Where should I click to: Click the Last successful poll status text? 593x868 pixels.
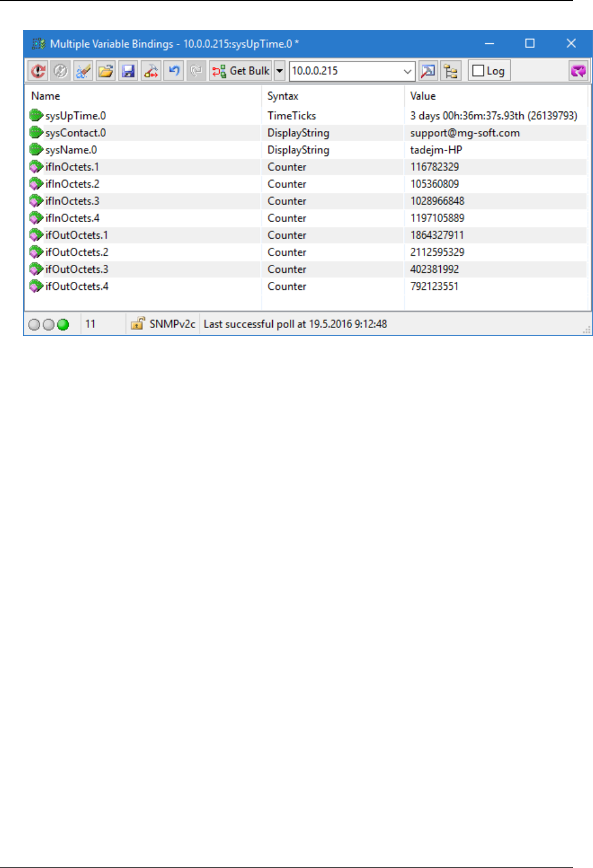[295, 324]
